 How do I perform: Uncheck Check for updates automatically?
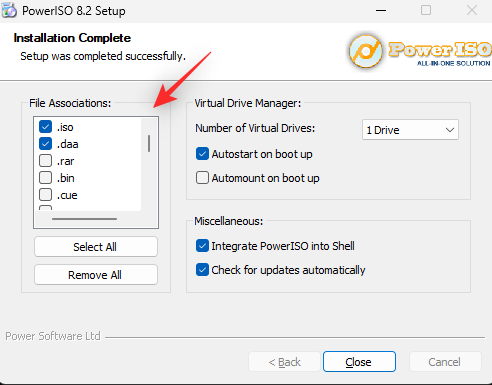tap(202, 270)
